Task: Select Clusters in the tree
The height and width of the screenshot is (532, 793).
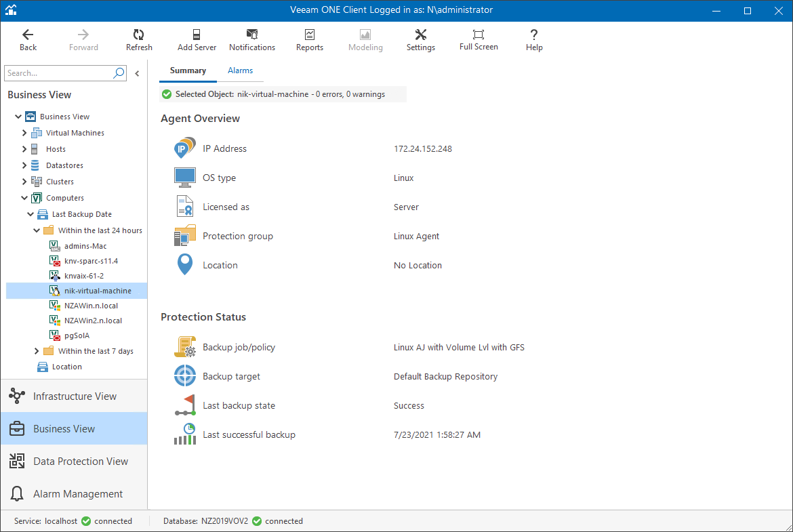Action: [x=60, y=182]
